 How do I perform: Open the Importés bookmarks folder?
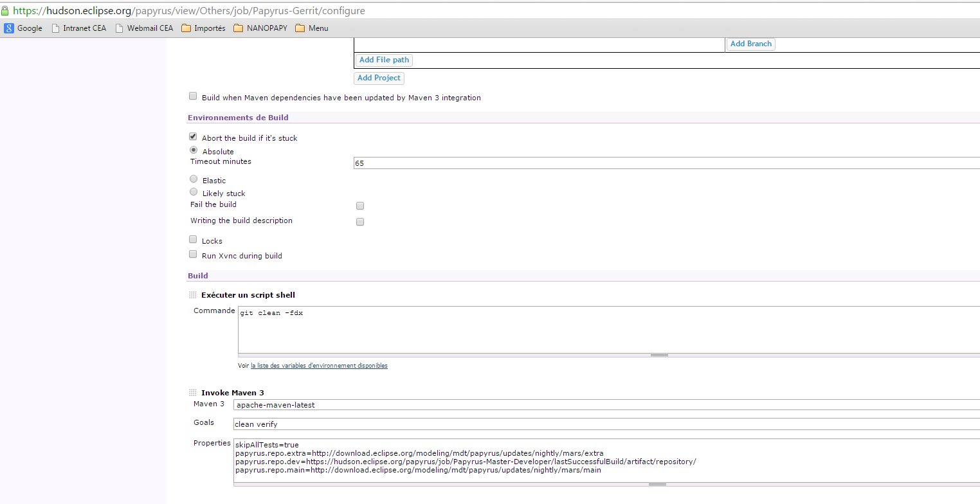click(x=203, y=28)
